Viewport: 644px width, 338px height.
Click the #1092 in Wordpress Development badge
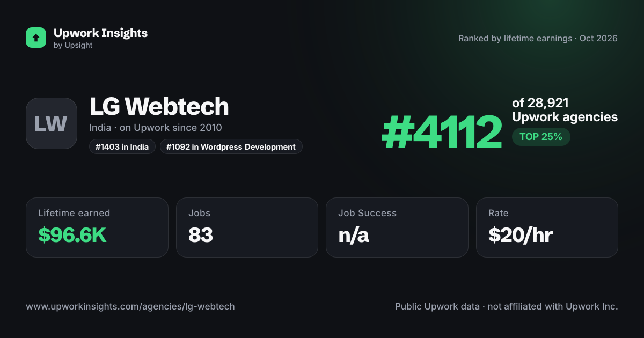(231, 146)
